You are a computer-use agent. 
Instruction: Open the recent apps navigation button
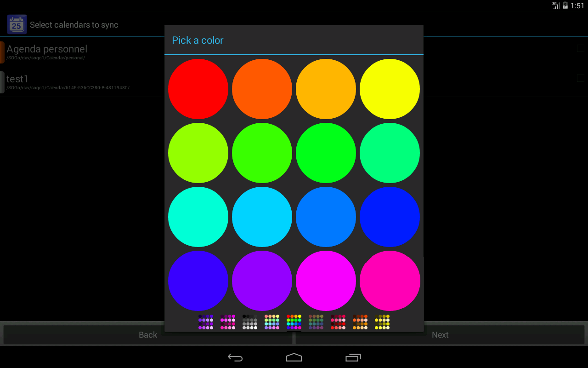click(353, 357)
